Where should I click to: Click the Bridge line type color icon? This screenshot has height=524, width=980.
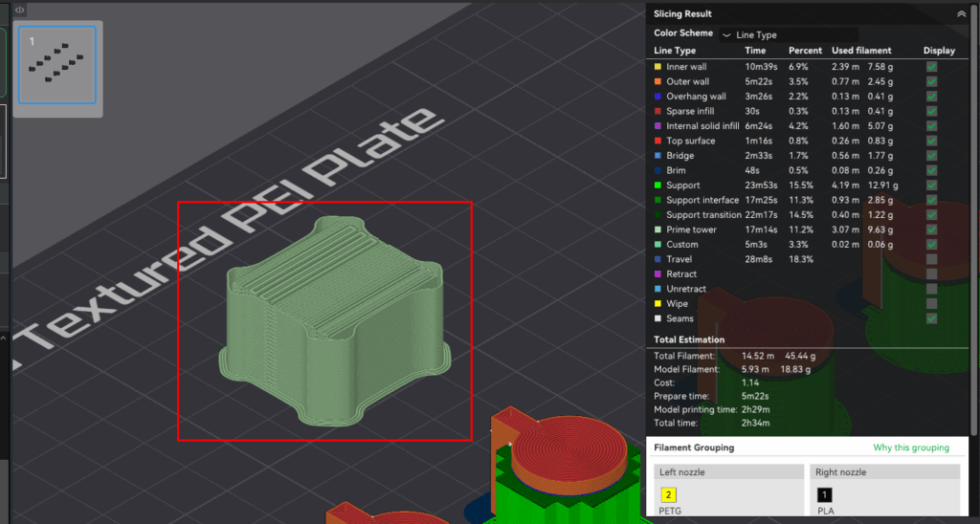tap(657, 156)
